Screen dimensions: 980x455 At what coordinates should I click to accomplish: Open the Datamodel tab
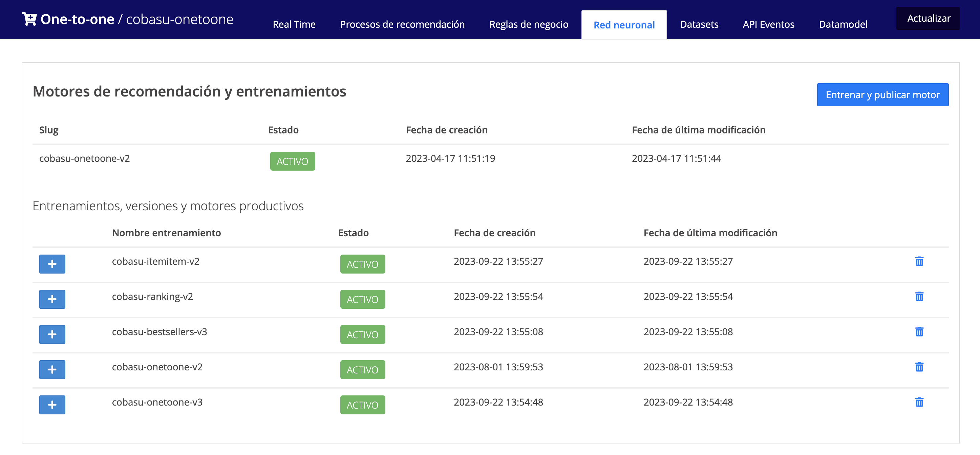843,25
